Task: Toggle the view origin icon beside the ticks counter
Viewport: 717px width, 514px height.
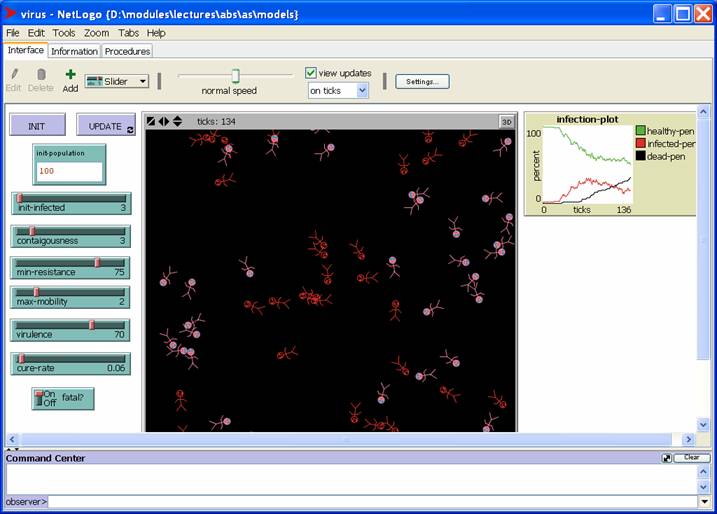Action: (x=151, y=121)
